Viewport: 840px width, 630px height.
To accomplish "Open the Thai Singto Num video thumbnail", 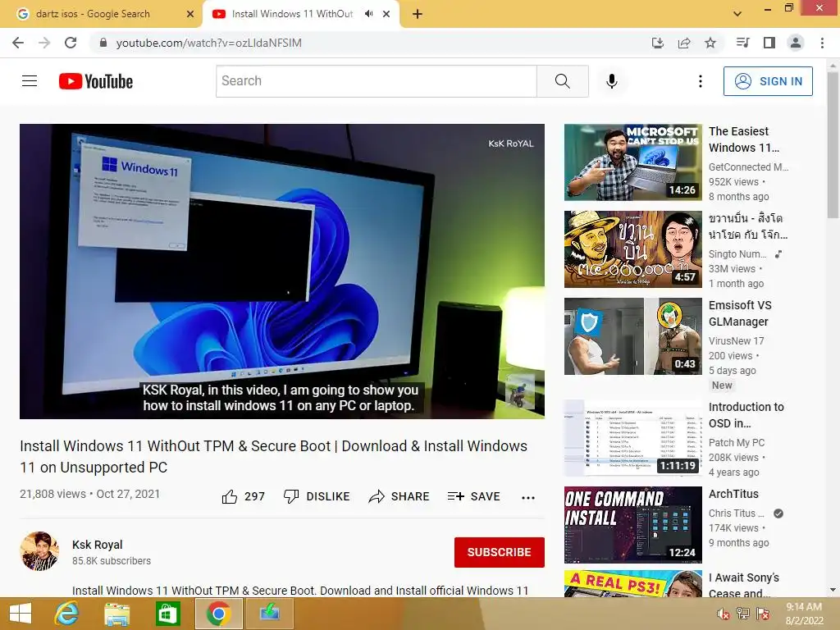I will pos(632,249).
